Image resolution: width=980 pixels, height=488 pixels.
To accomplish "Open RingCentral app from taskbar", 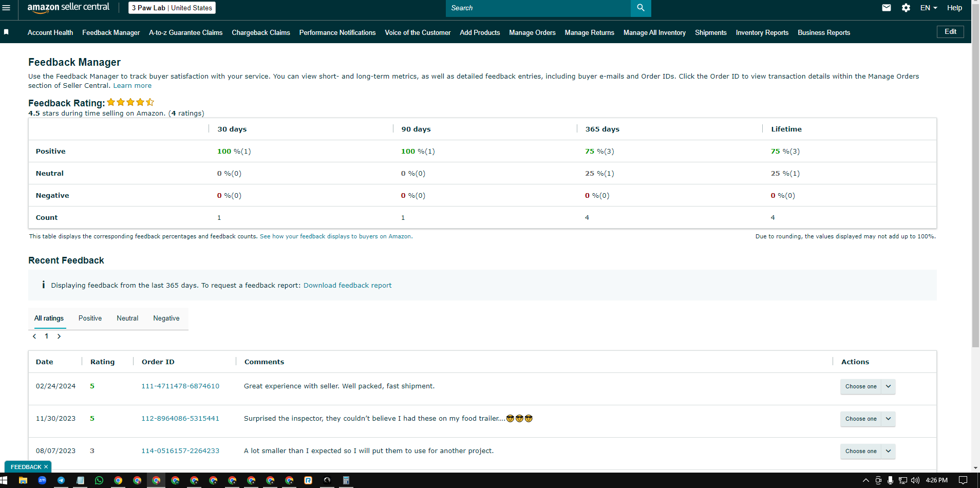I will pyautogui.click(x=308, y=480).
